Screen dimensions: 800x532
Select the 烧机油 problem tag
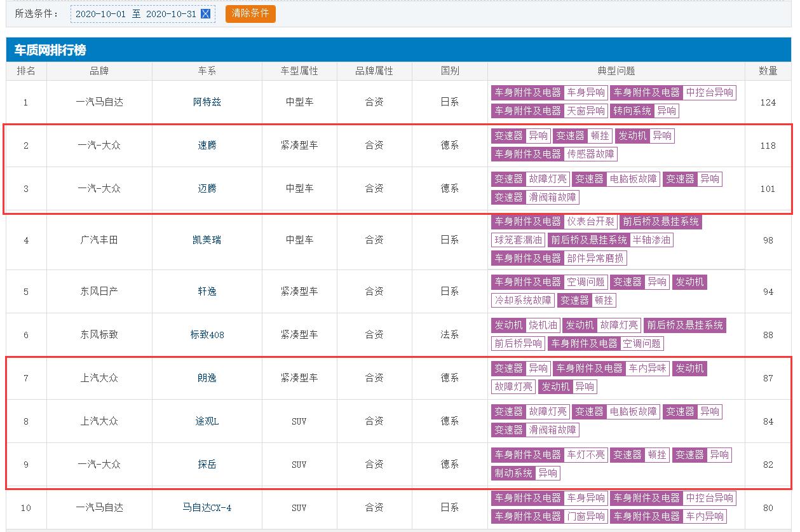(525, 325)
